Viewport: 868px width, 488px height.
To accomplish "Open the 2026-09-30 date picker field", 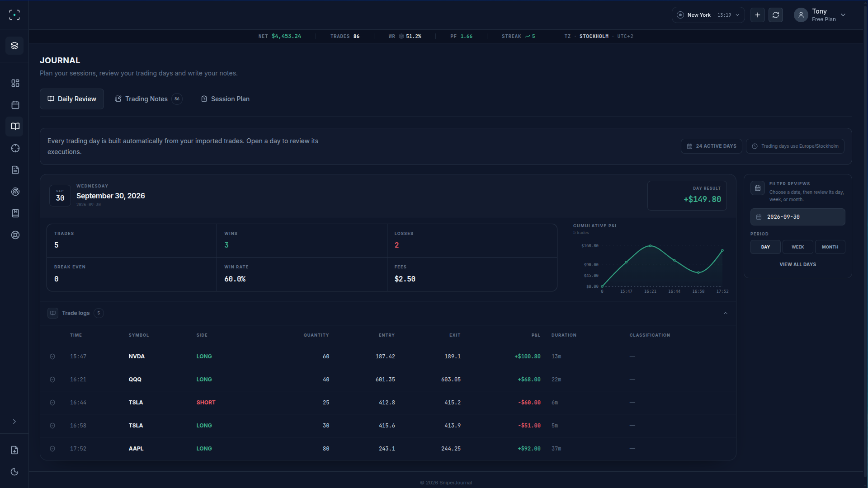I will pos(797,217).
